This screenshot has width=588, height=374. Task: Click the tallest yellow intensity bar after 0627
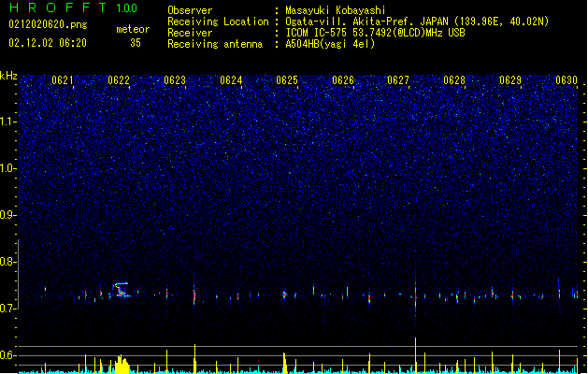point(415,355)
